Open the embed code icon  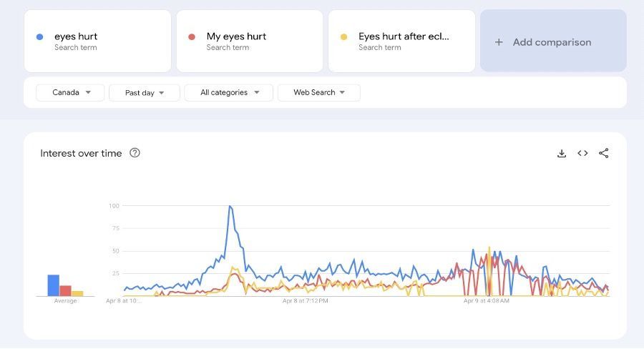tap(582, 153)
